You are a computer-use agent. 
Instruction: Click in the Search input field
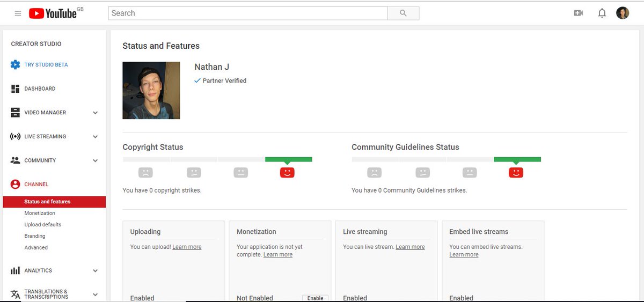[x=248, y=13]
